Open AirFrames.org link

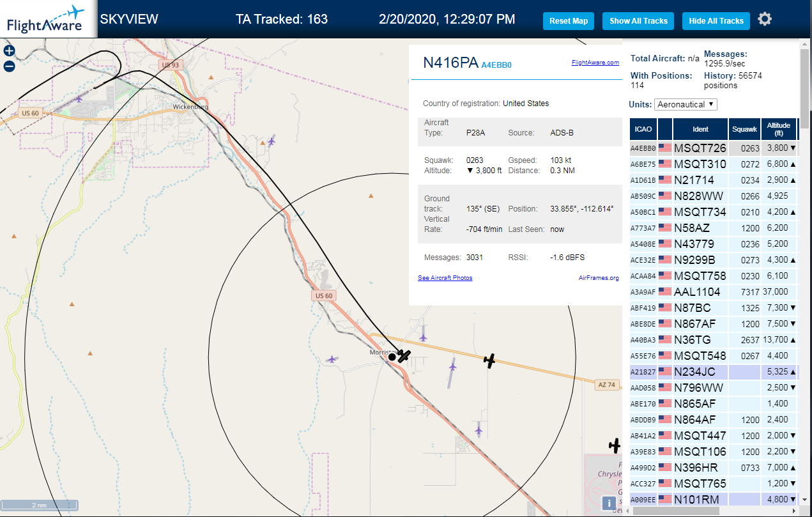[x=599, y=278]
